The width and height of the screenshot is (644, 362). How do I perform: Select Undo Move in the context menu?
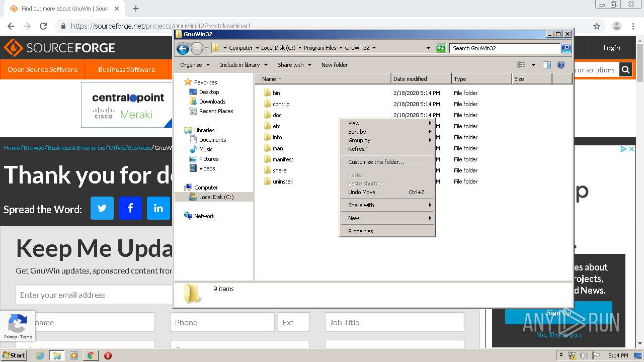(387, 192)
